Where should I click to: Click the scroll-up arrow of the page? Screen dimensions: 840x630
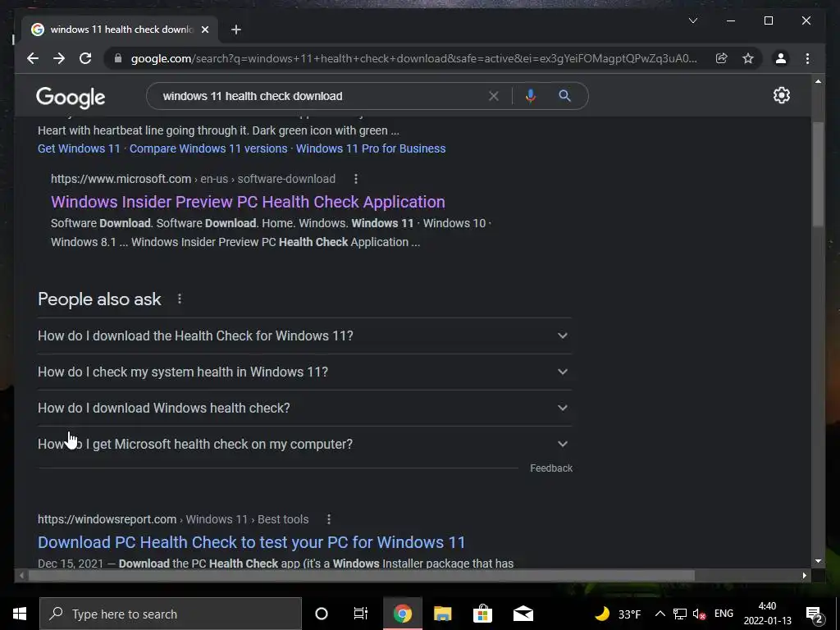click(x=818, y=81)
